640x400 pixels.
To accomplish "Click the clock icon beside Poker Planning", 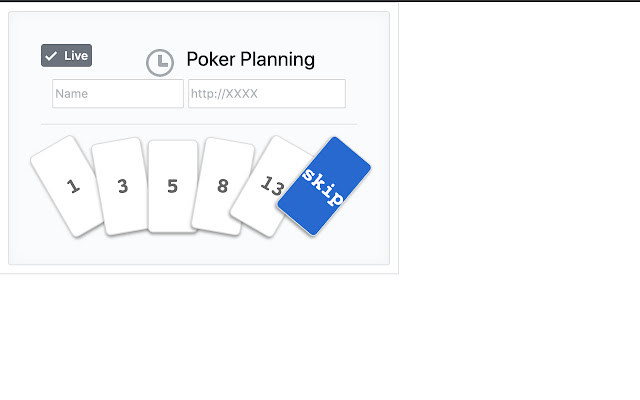I will pyautogui.click(x=160, y=62).
